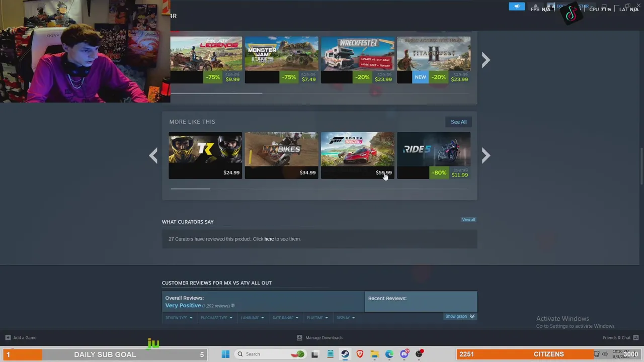Open Forza Horizon 5 game card
This screenshot has width=644, height=362.
tap(358, 155)
